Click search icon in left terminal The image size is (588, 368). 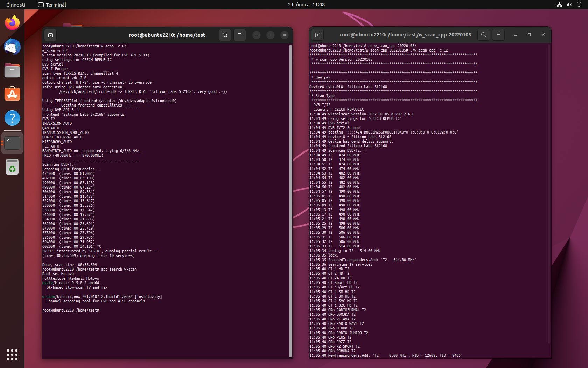[x=225, y=35]
